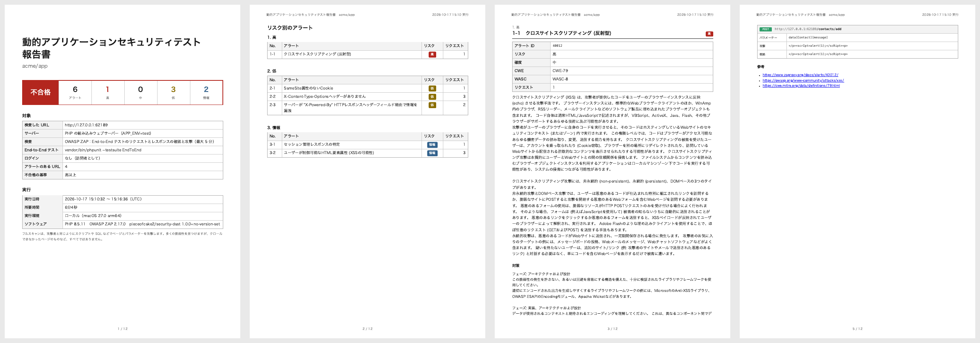Click the 攻撃 row script payload value
This screenshot has width=980, height=343.
pyautogui.click(x=818, y=46)
